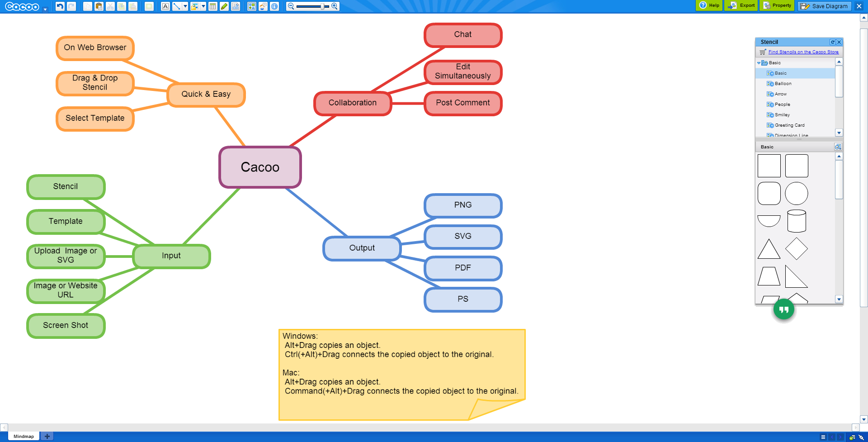Toggle the chat comments window icon
This screenshot has height=442, width=868.
(263, 6)
